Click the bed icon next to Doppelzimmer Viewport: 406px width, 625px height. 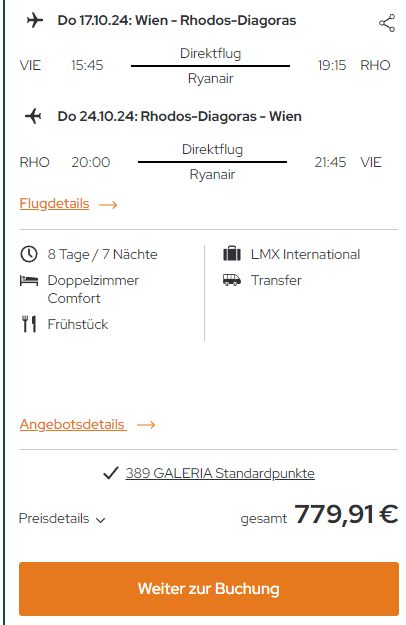click(x=29, y=281)
